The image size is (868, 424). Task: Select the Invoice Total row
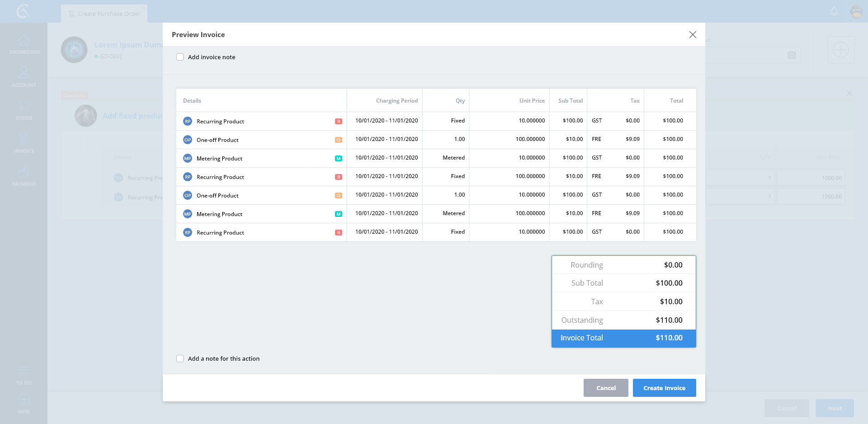tap(623, 338)
